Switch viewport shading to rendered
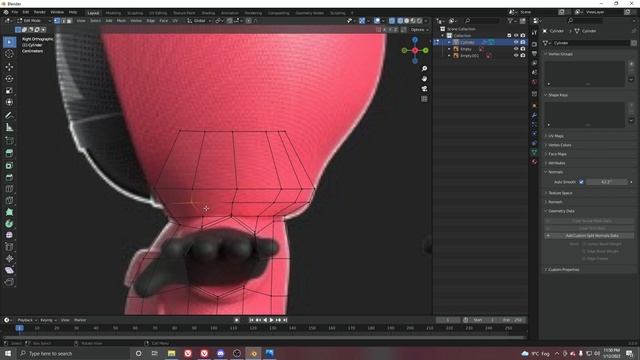640x360 pixels. [419, 20]
